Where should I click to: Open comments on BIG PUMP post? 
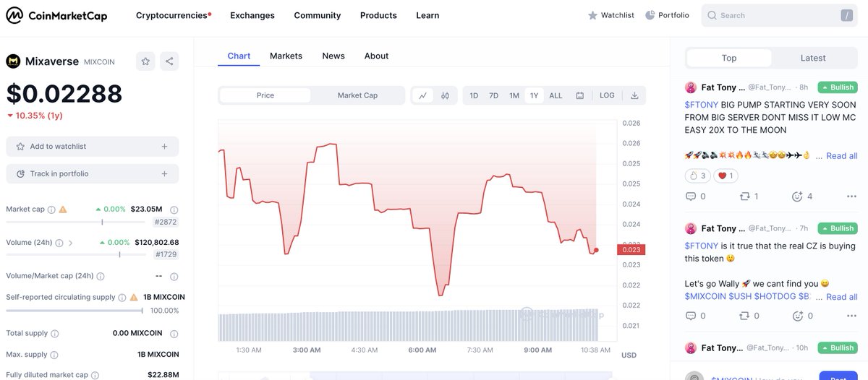[695, 197]
